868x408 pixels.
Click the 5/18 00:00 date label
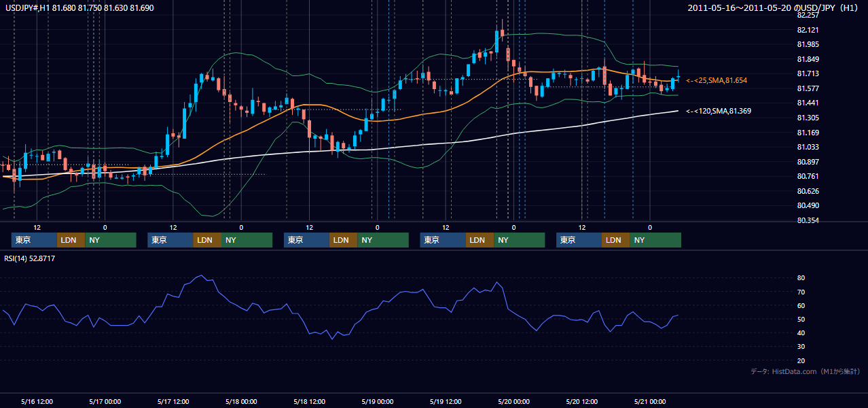(241, 401)
